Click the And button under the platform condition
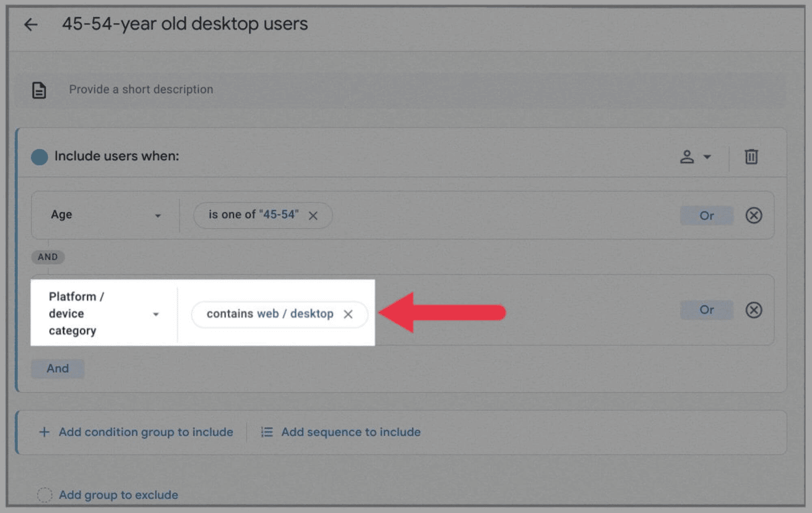The height and width of the screenshot is (513, 812). pos(57,369)
